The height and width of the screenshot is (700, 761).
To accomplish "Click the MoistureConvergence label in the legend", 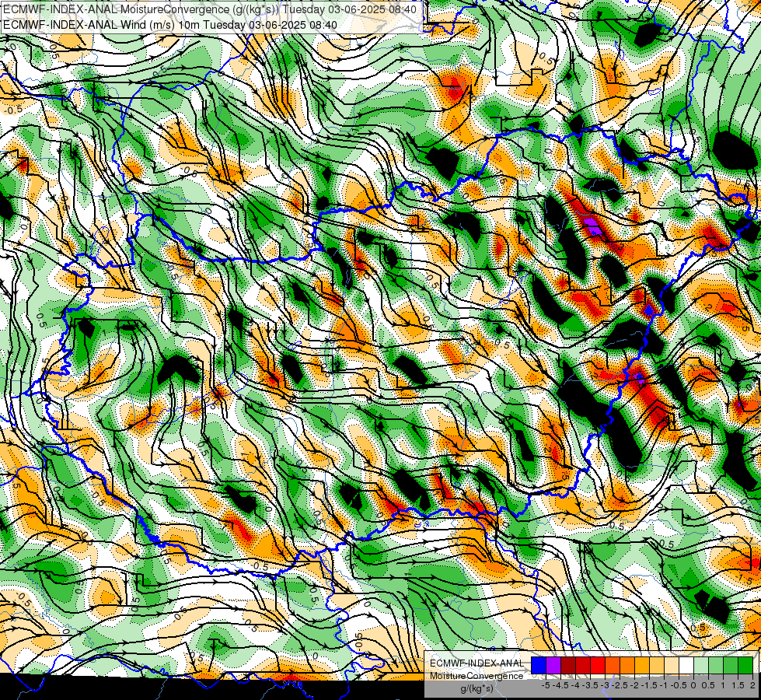I will [476, 676].
